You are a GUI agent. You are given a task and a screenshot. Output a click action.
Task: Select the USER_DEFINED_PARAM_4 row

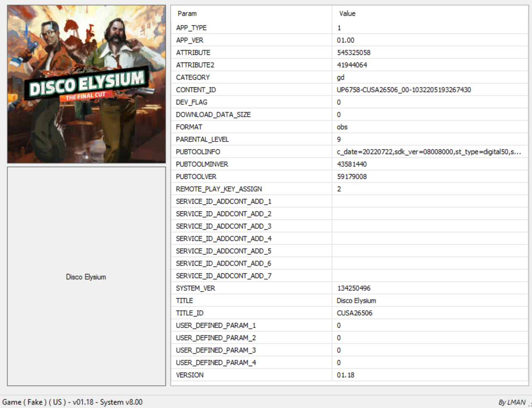(x=350, y=363)
